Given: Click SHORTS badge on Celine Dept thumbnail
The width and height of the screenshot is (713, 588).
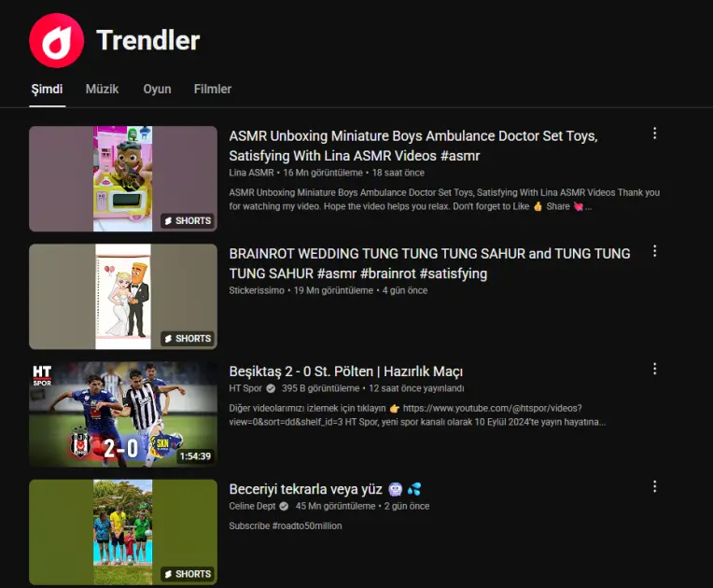Looking at the screenshot, I should tap(188, 574).
